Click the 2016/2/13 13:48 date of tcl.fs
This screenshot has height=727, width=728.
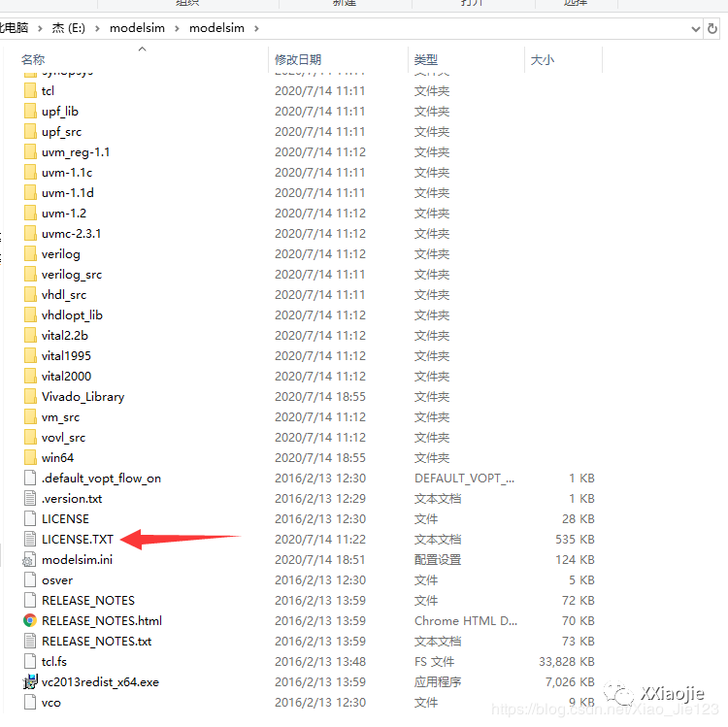(x=320, y=662)
